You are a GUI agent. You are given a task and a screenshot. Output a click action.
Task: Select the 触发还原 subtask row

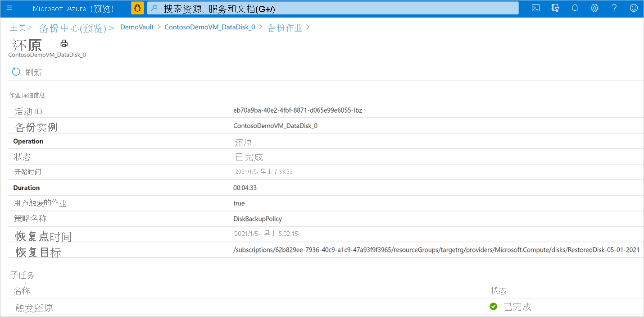(326, 307)
